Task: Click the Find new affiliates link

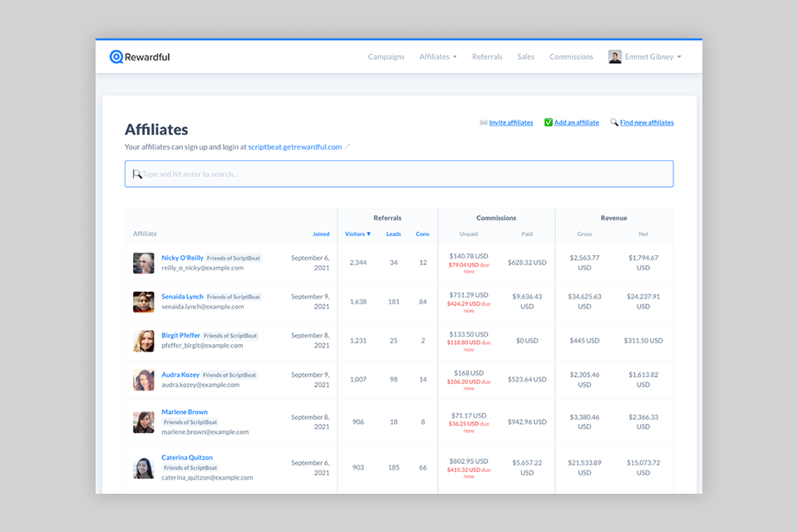Action: click(647, 123)
